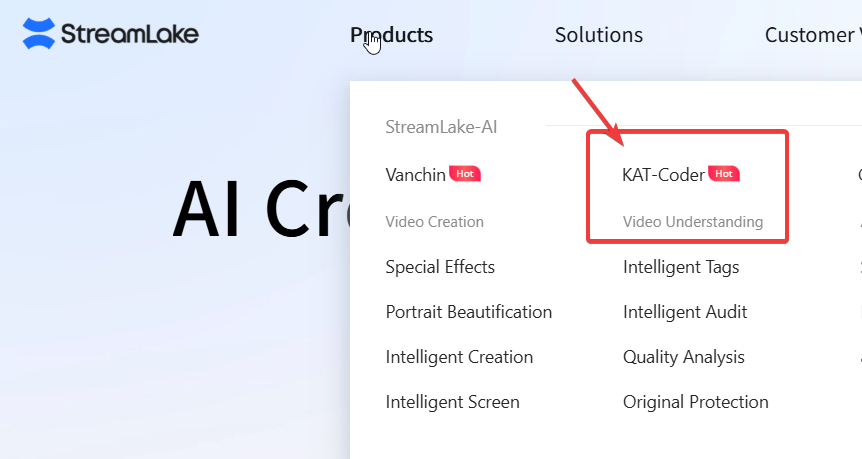The image size is (862, 459).
Task: Open the Intelligent Audit product
Action: pyautogui.click(x=685, y=312)
